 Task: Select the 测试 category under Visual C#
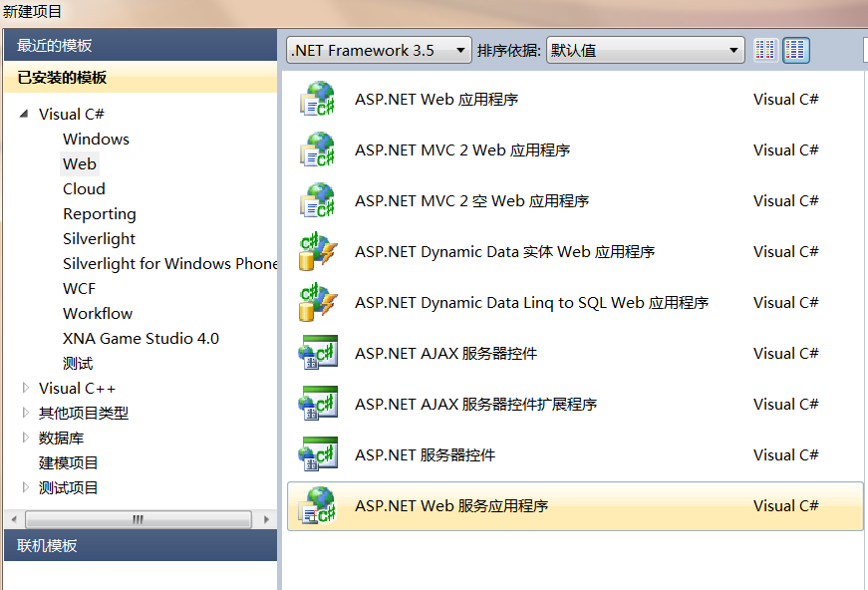click(78, 363)
